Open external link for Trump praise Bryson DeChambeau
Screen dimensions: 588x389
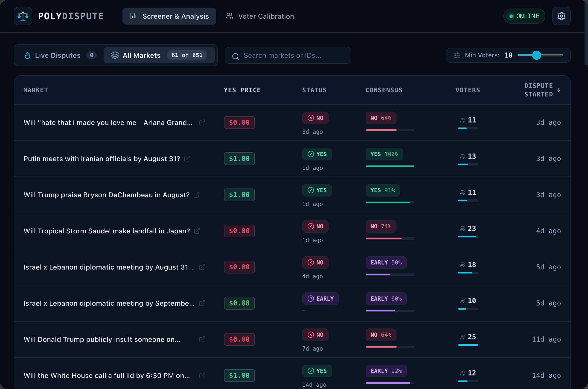point(196,195)
